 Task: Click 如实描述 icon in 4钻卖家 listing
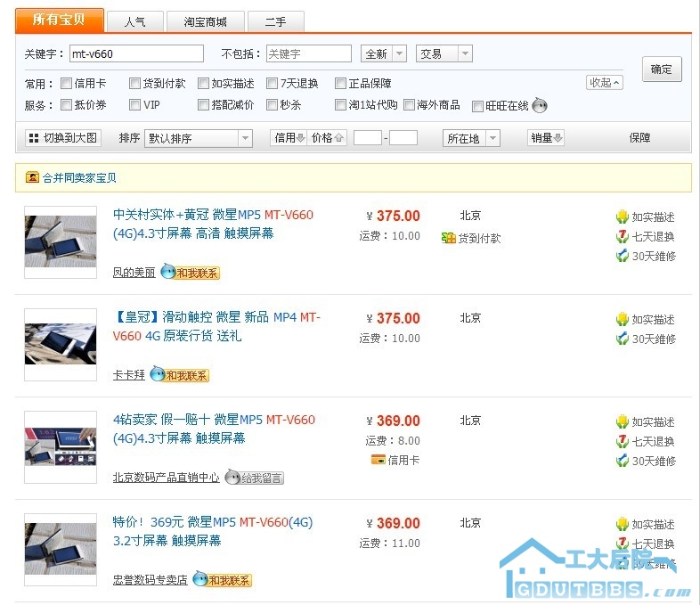click(x=622, y=422)
